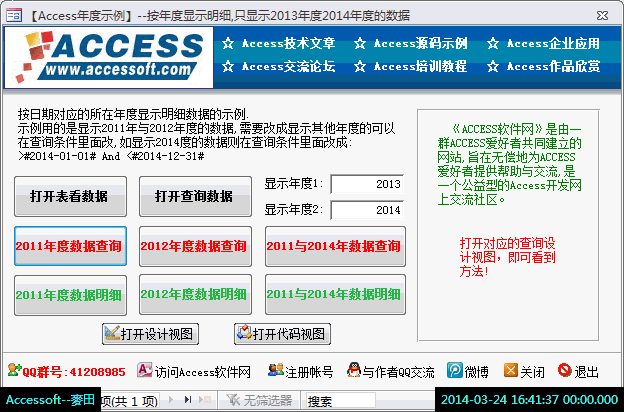The width and height of the screenshot is (624, 412).
Task: Click the star before Access培训教程
Action: [360, 66]
